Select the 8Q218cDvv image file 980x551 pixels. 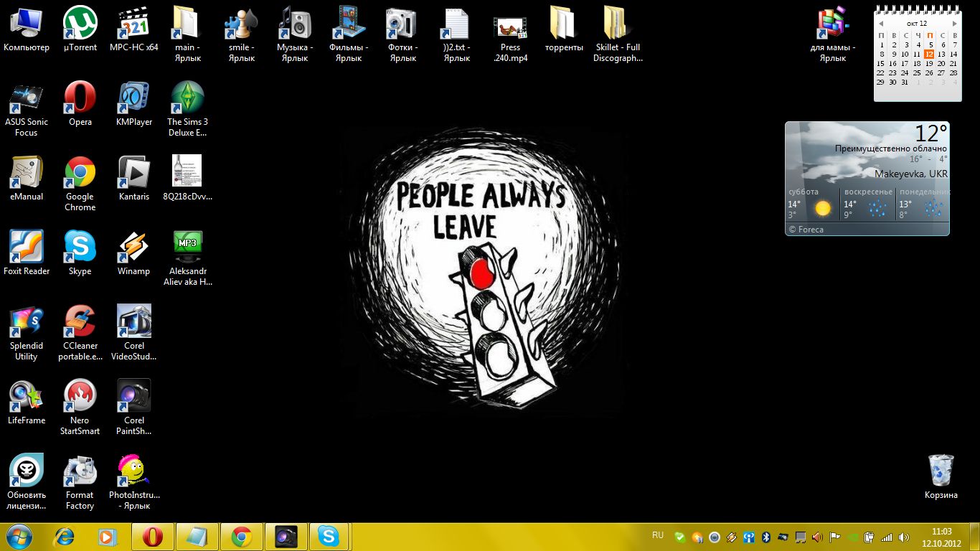click(x=187, y=179)
